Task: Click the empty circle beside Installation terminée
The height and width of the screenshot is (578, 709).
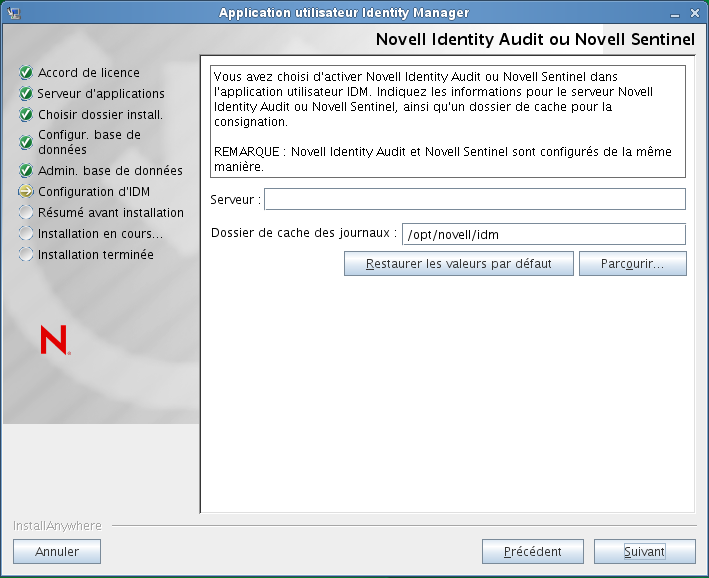Action: pos(26,254)
